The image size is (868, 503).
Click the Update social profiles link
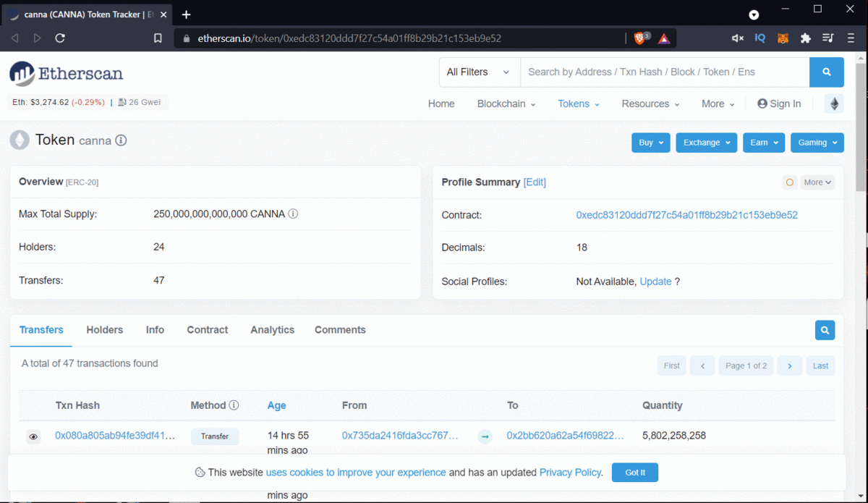pos(656,282)
